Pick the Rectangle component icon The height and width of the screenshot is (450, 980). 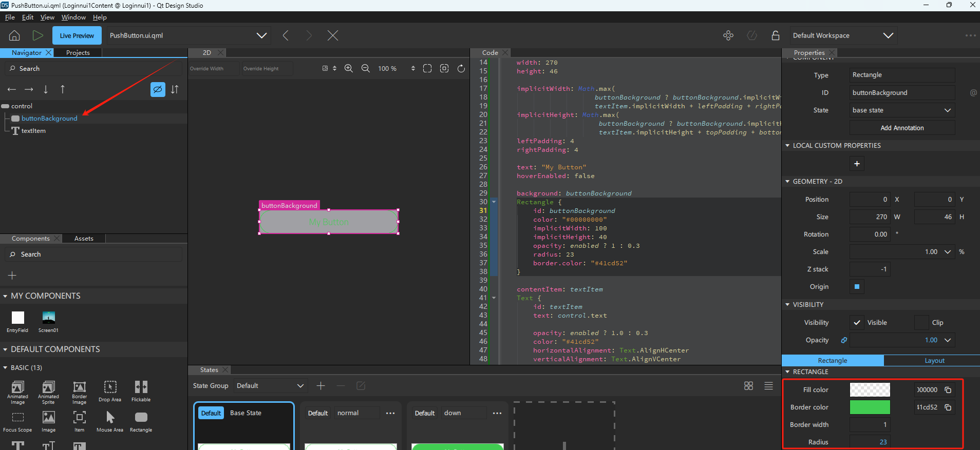pos(141,422)
